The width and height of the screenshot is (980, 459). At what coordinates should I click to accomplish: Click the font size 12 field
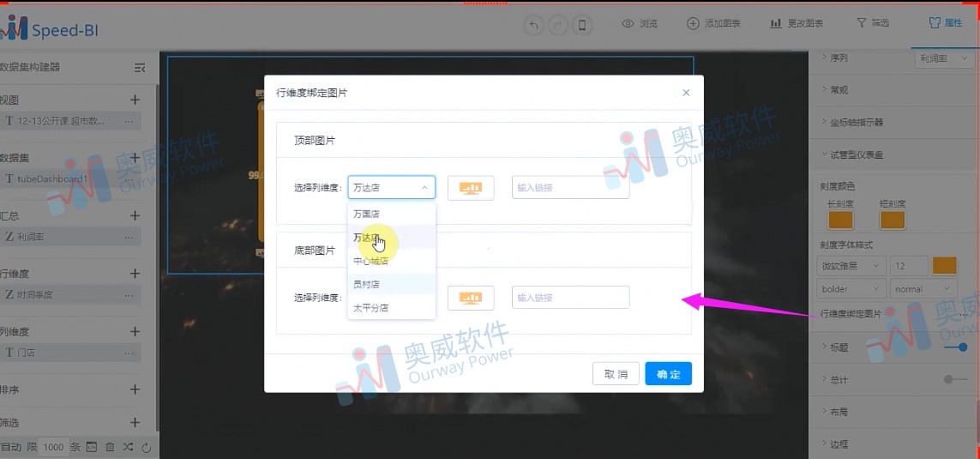tap(908, 266)
